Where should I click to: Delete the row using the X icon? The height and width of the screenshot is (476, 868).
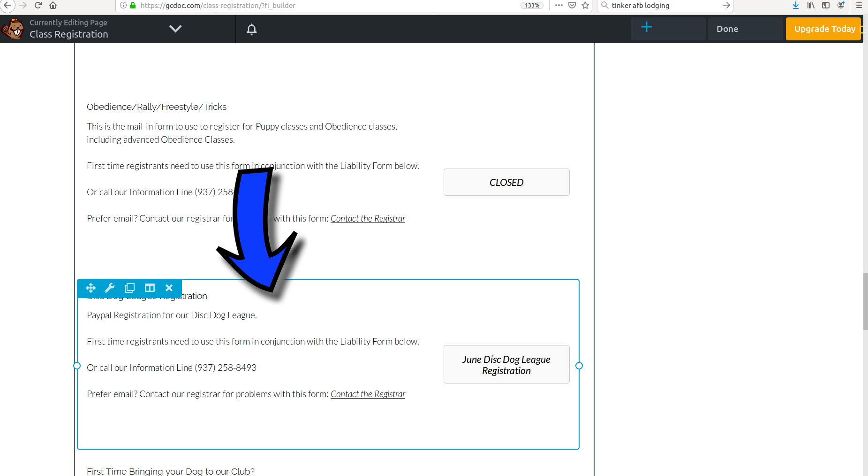coord(169,288)
